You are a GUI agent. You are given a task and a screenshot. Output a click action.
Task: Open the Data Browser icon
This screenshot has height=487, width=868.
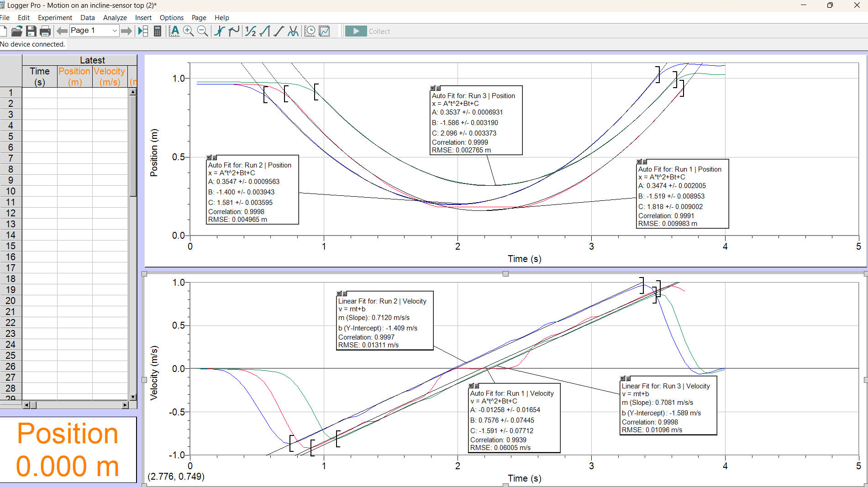click(x=143, y=31)
